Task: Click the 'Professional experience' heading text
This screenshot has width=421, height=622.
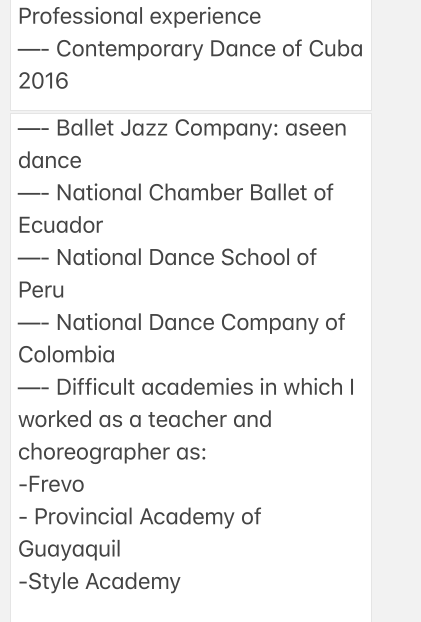Action: pyautogui.click(x=140, y=17)
